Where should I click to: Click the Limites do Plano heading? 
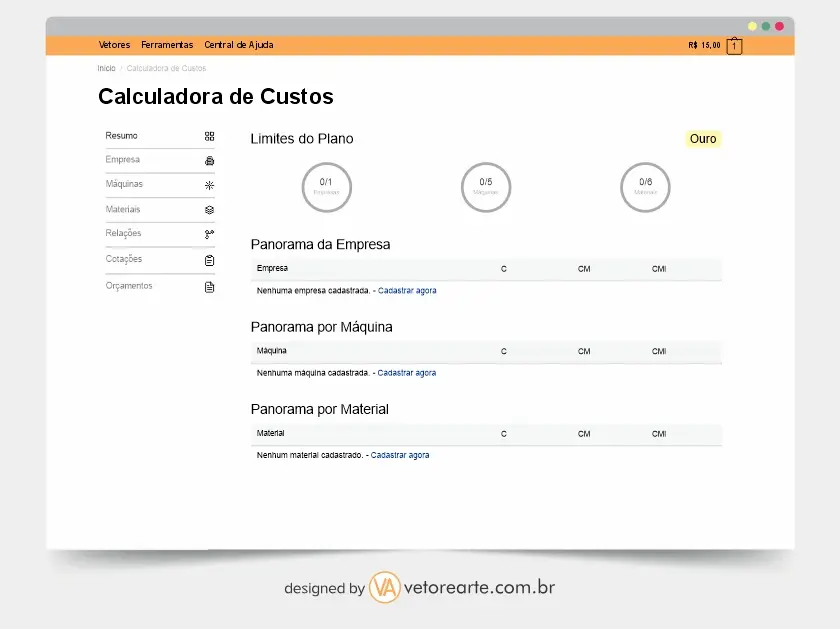pos(302,139)
